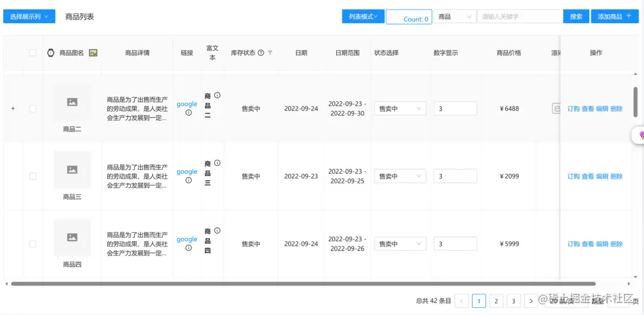Select page 3 in pagination
Screen dimensions: 644x315
click(513, 301)
